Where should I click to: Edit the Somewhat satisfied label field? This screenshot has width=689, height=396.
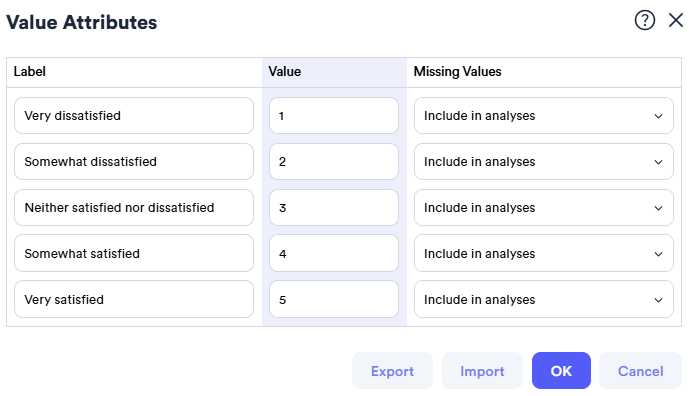(x=134, y=253)
